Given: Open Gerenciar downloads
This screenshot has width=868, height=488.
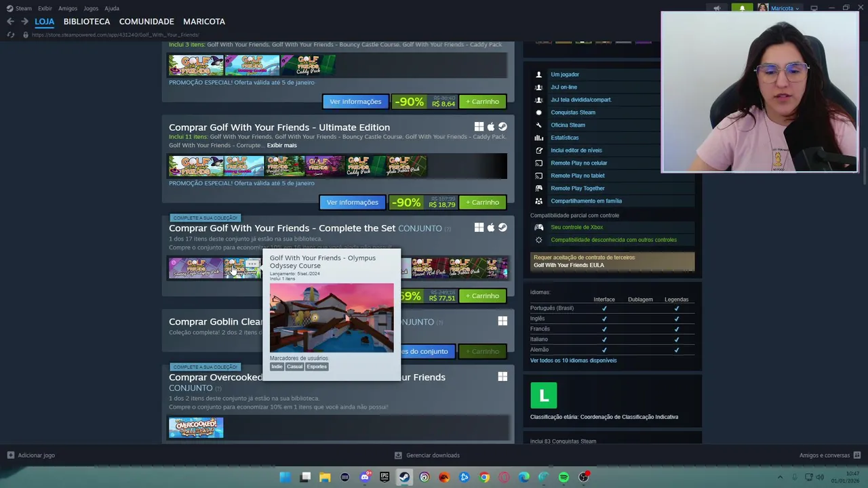Looking at the screenshot, I should 427,455.
